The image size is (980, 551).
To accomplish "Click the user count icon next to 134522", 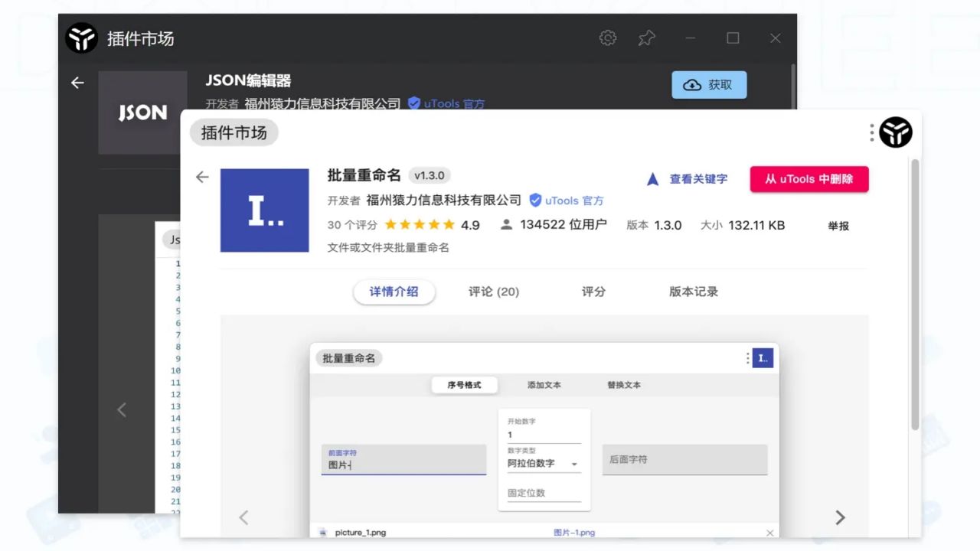I will 505,224.
